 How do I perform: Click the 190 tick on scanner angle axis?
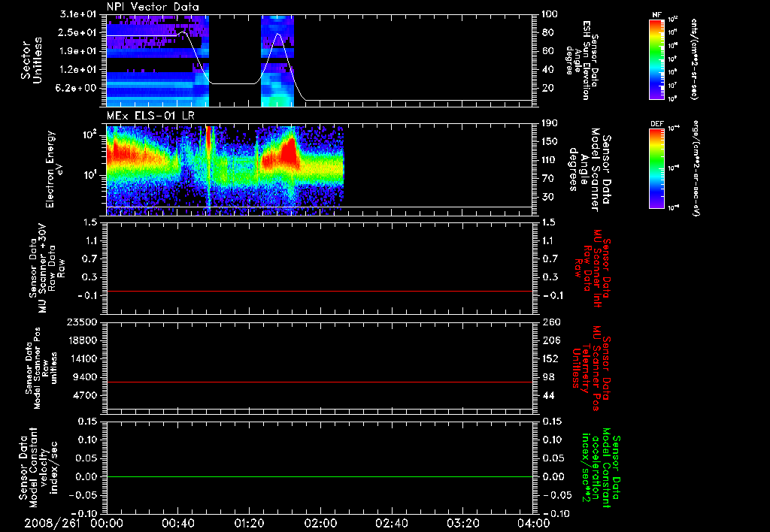point(550,123)
